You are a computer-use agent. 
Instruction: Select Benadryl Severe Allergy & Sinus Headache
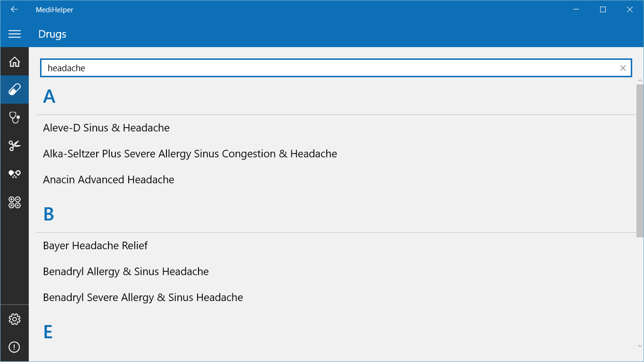coord(143,298)
